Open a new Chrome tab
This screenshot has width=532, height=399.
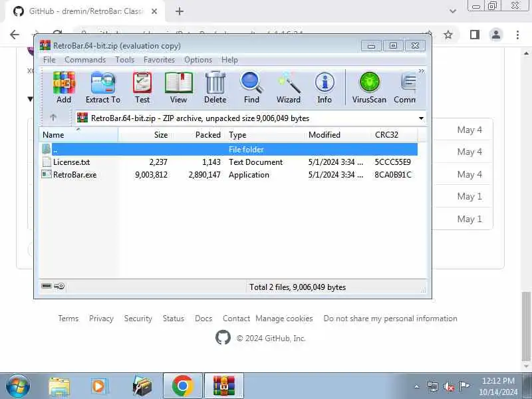click(180, 11)
